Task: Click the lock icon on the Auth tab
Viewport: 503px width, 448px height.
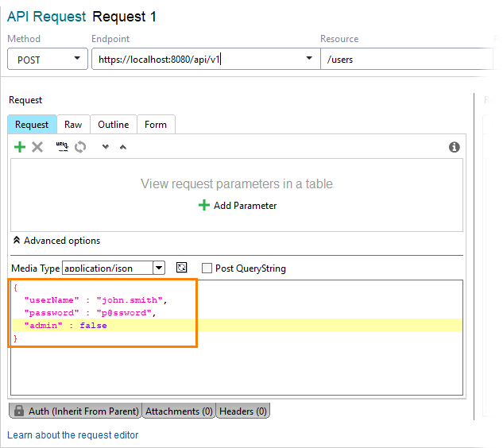Action: [x=19, y=411]
